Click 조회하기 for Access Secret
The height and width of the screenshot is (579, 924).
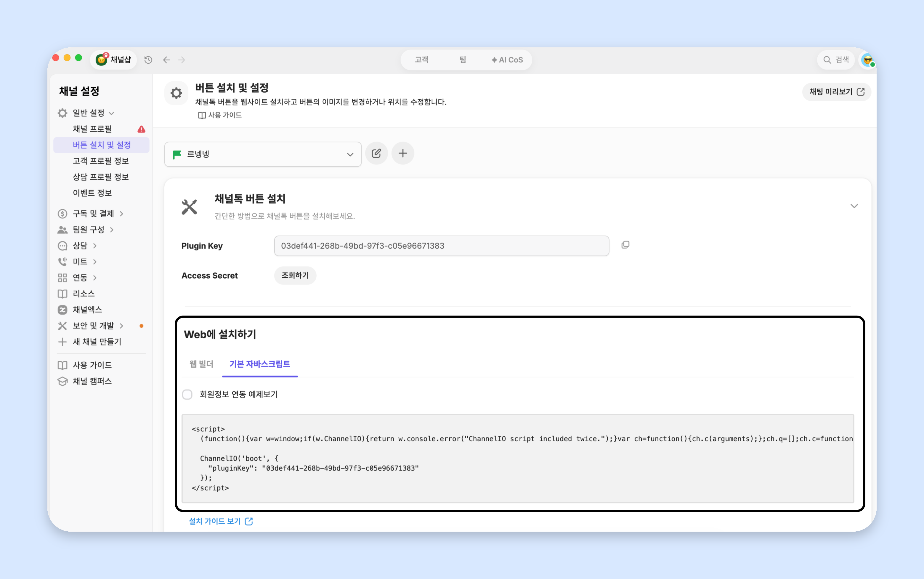coord(295,275)
